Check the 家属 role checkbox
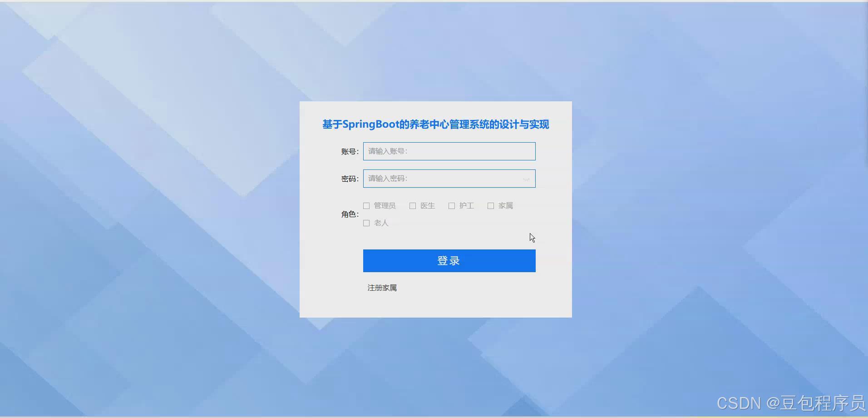Image resolution: width=868 pixels, height=418 pixels. pos(490,205)
